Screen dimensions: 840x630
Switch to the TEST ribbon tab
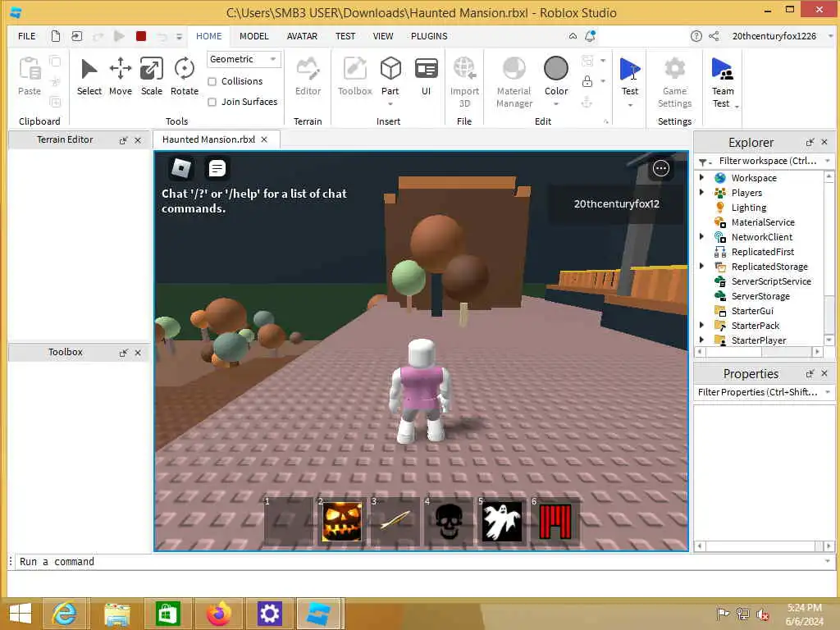(345, 36)
